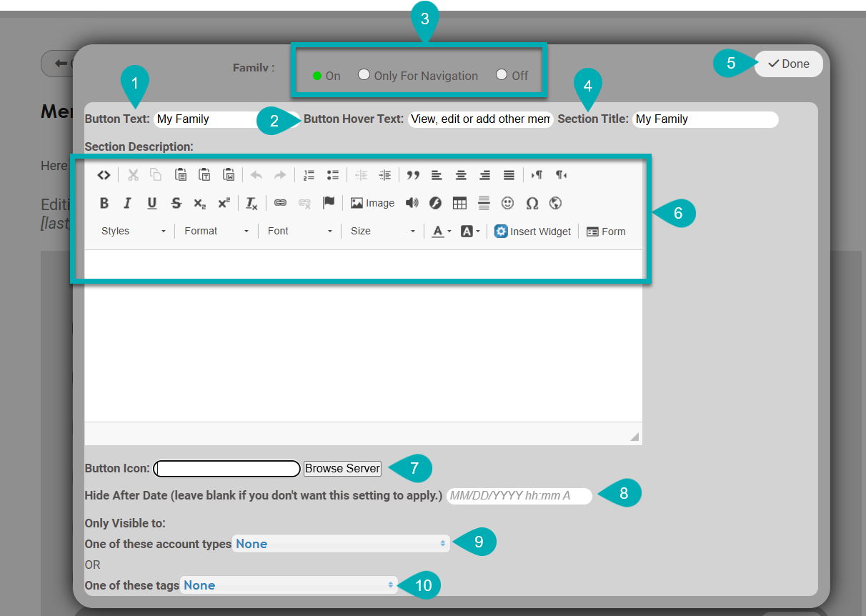This screenshot has height=616, width=866.
Task: Open the Format dropdown menu
Action: click(x=216, y=232)
